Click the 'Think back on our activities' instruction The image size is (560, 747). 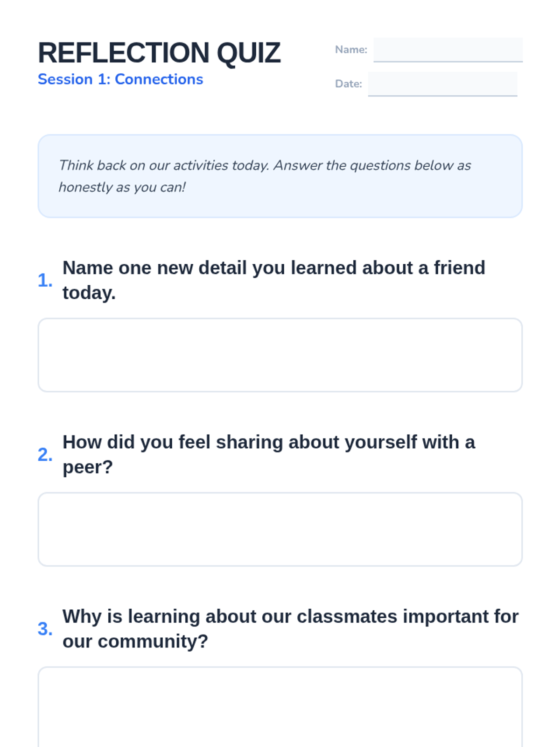(x=264, y=165)
